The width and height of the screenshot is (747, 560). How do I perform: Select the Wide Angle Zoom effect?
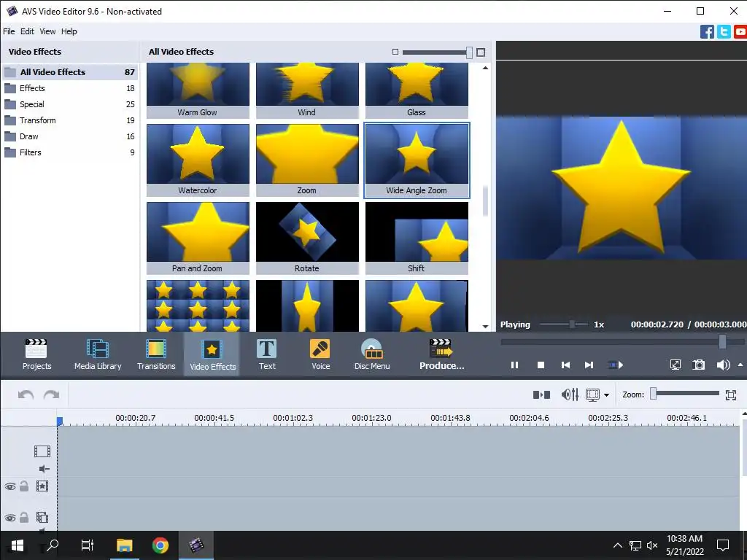point(417,160)
